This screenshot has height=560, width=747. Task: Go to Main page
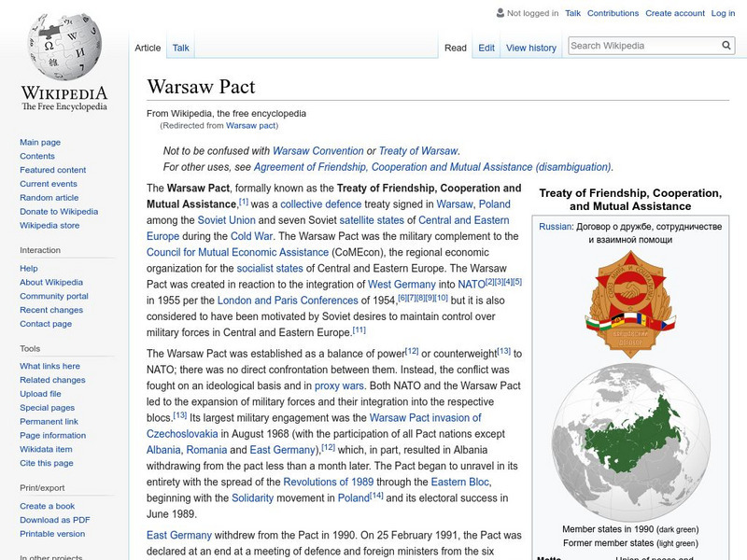40,142
